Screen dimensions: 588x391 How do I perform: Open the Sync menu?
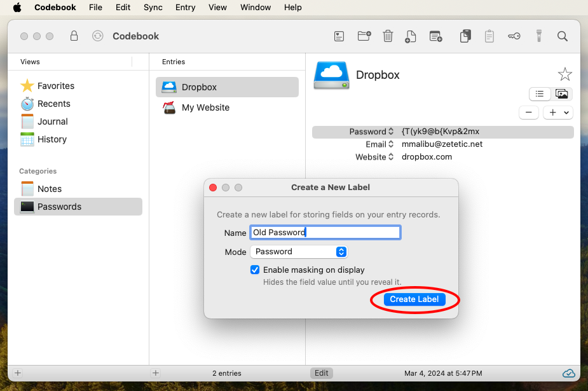(x=153, y=8)
